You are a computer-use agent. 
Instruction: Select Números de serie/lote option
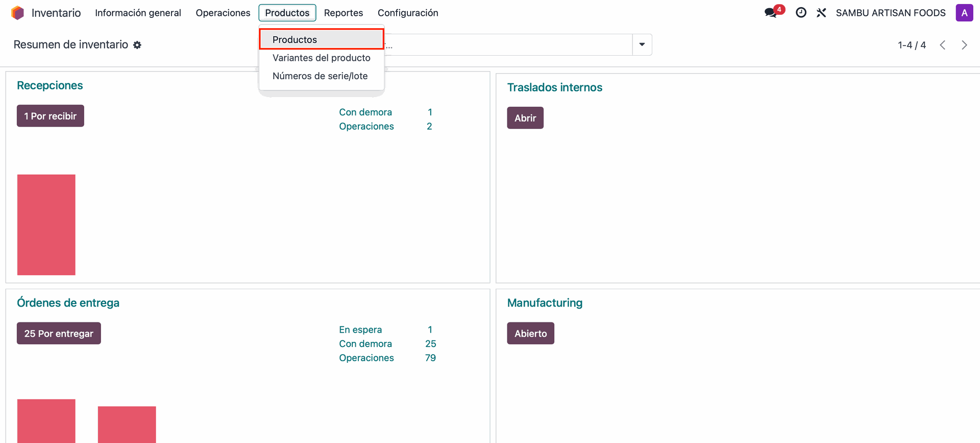coord(320,76)
